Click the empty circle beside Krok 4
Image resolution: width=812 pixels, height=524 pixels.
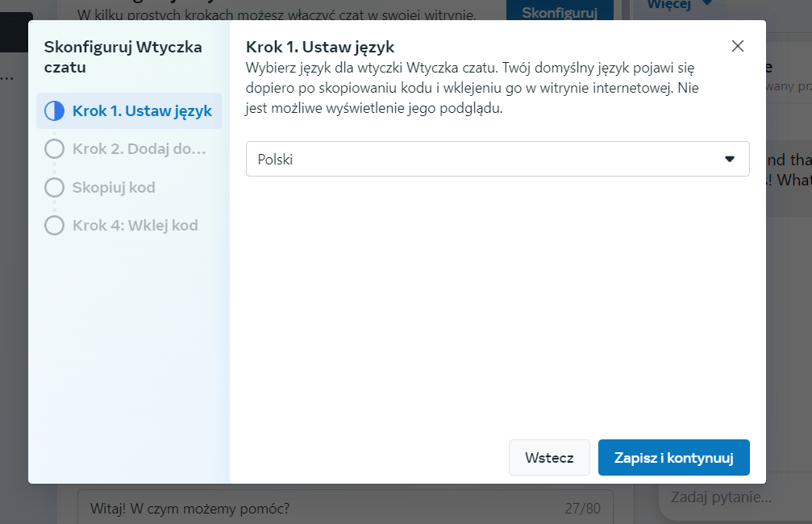point(54,226)
